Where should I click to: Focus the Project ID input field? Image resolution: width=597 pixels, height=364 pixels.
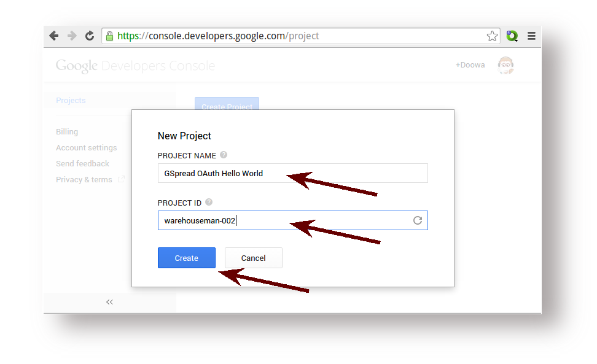293,220
